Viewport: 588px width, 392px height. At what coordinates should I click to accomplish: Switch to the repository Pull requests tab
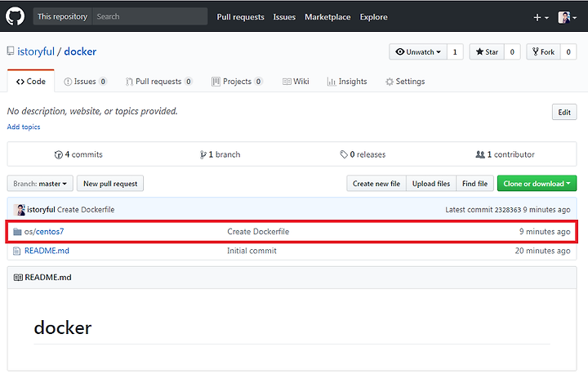pos(158,82)
